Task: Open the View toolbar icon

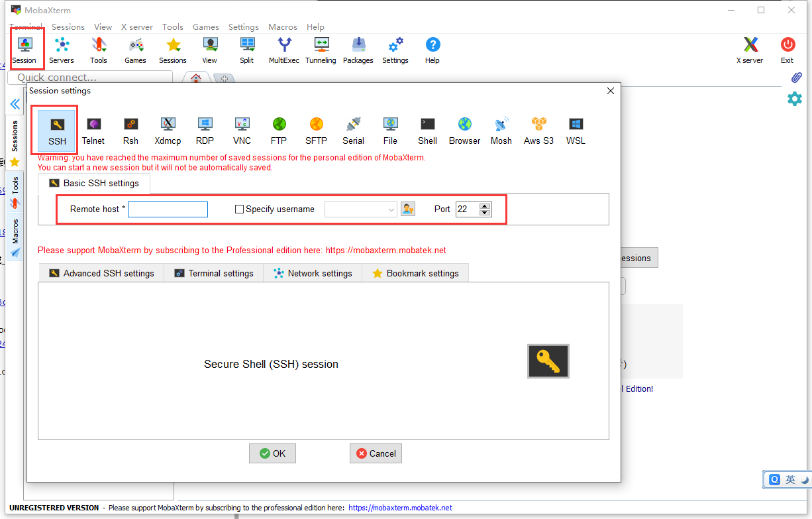Action: [210, 50]
